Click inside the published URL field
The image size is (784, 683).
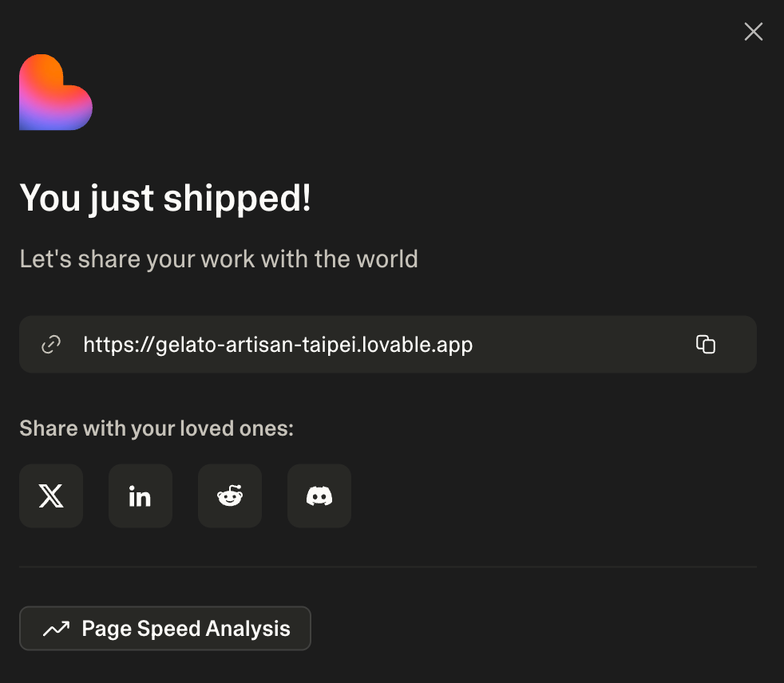coord(575,345)
